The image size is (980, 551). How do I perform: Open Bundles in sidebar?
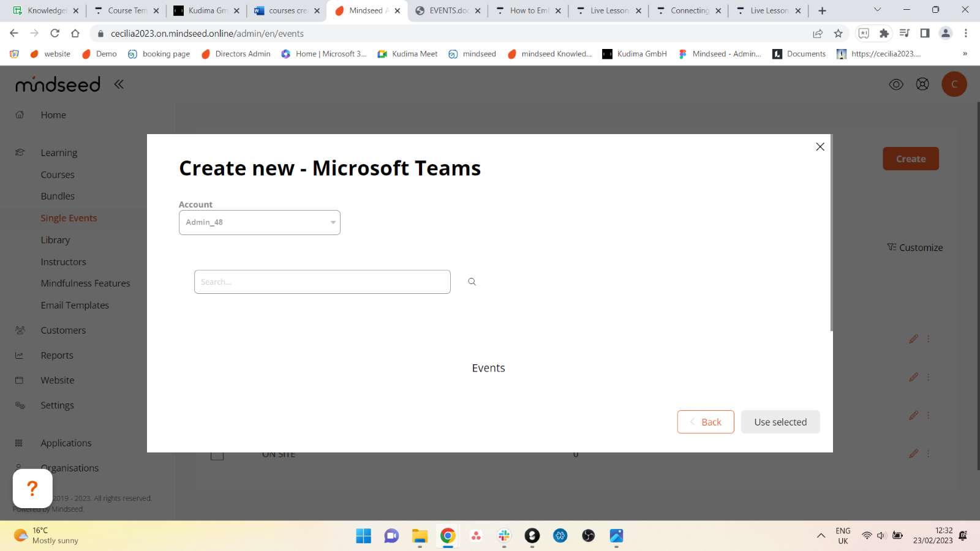point(58,196)
